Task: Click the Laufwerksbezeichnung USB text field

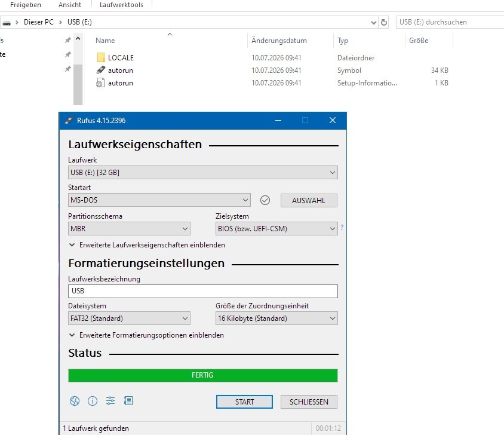Action: pos(203,291)
